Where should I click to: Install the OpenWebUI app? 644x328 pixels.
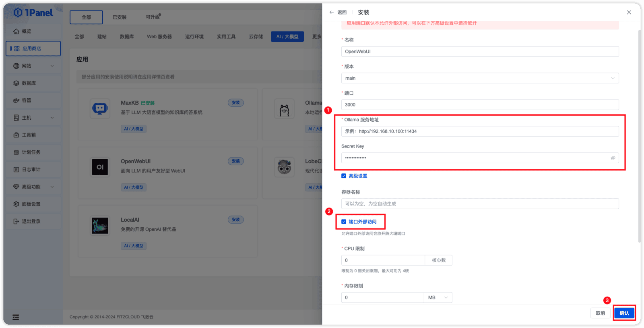click(236, 161)
